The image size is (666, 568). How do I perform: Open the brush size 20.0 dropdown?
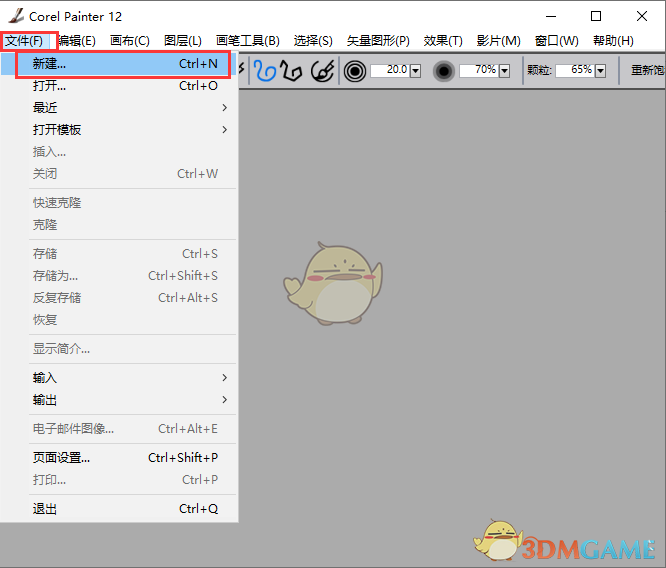[415, 71]
